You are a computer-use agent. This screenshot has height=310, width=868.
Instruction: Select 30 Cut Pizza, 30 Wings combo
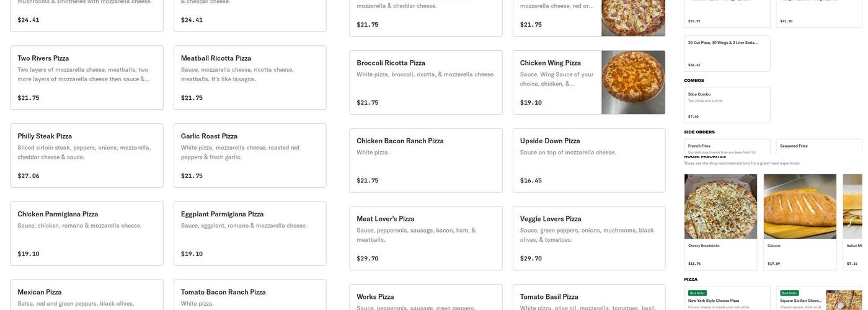(727, 53)
